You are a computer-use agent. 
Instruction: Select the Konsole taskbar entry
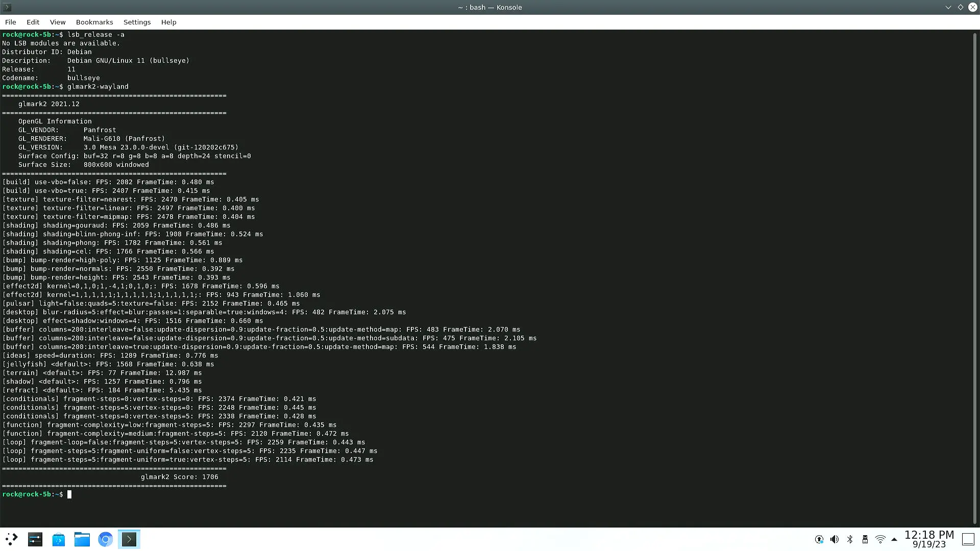coord(129,539)
